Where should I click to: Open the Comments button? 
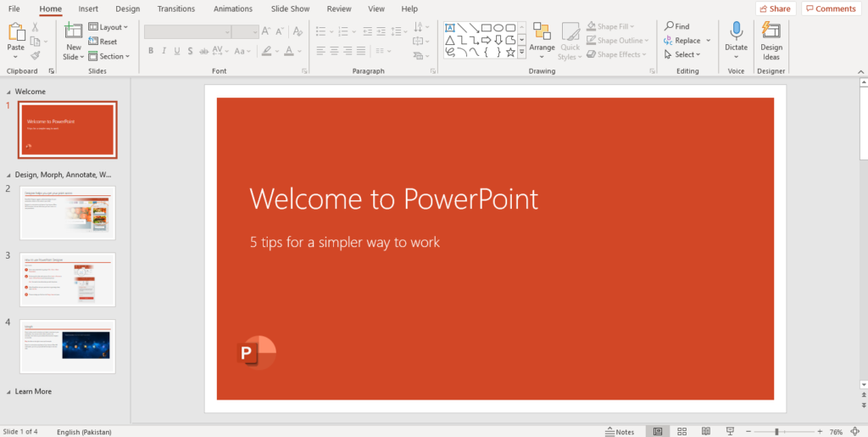click(830, 8)
